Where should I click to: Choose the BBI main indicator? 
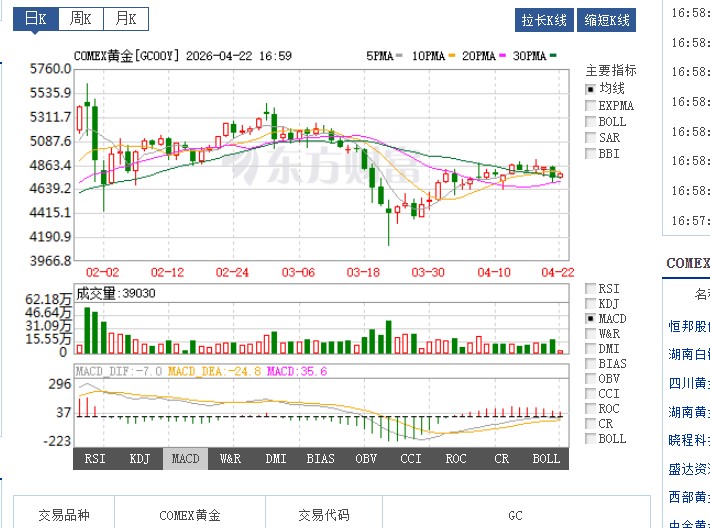[590, 154]
